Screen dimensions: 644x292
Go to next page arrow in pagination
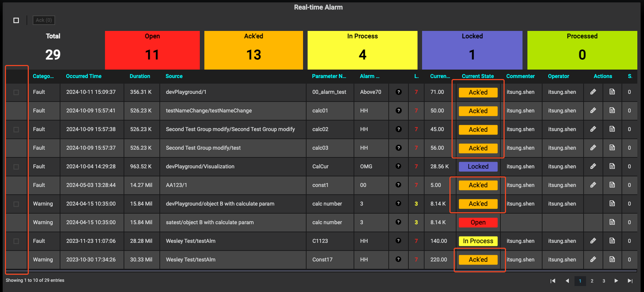coord(616,281)
